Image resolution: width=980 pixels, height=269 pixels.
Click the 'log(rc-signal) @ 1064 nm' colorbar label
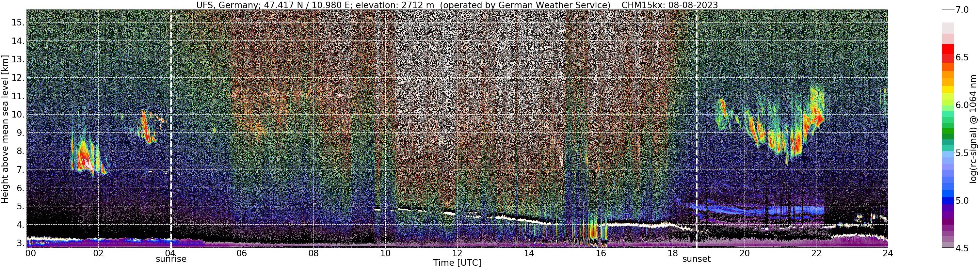974,129
